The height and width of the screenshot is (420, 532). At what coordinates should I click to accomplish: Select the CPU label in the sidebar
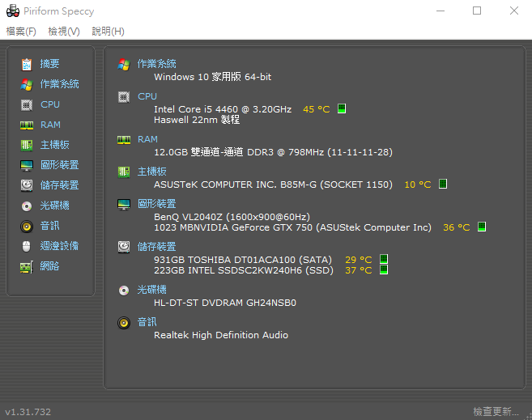point(50,104)
